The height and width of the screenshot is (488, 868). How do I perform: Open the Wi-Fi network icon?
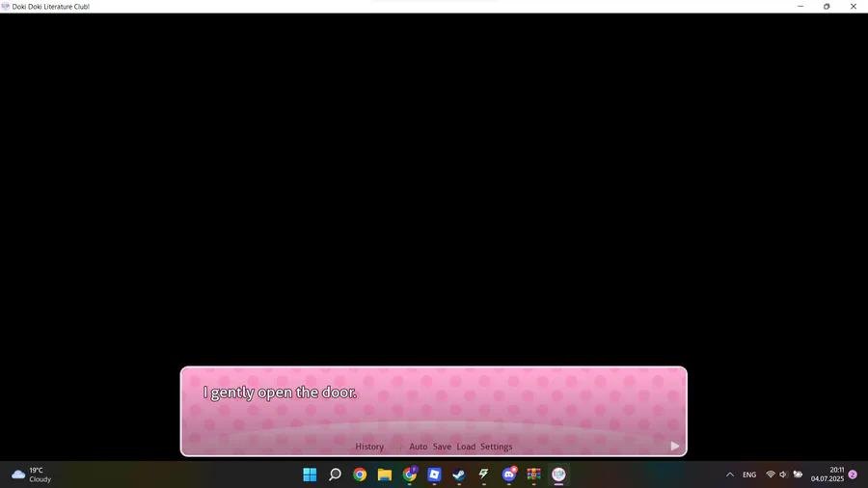click(771, 474)
